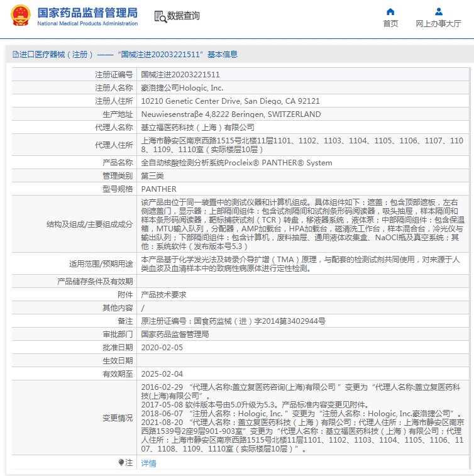This screenshot has width=474, height=476.
Task: Click the 注册人住所 row label
Action: (114, 101)
